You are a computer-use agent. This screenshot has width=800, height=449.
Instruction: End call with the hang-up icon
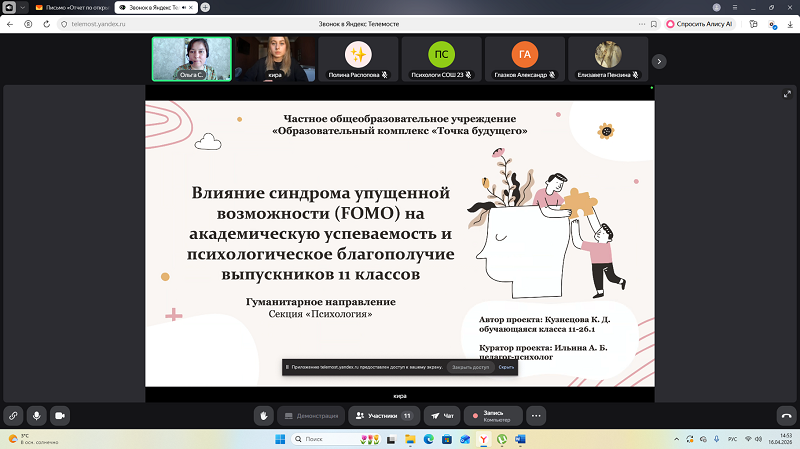(786, 416)
